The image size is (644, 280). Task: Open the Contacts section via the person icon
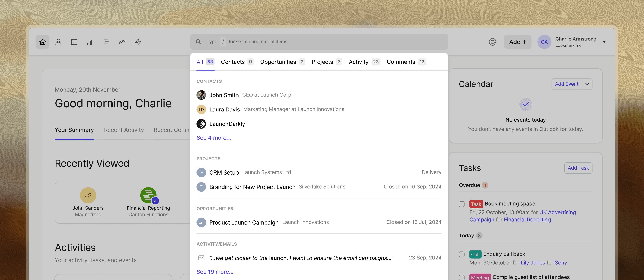click(58, 42)
